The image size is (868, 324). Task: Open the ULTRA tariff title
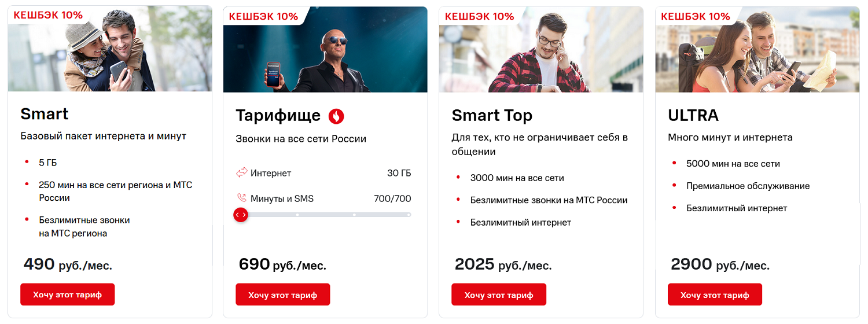tap(693, 116)
